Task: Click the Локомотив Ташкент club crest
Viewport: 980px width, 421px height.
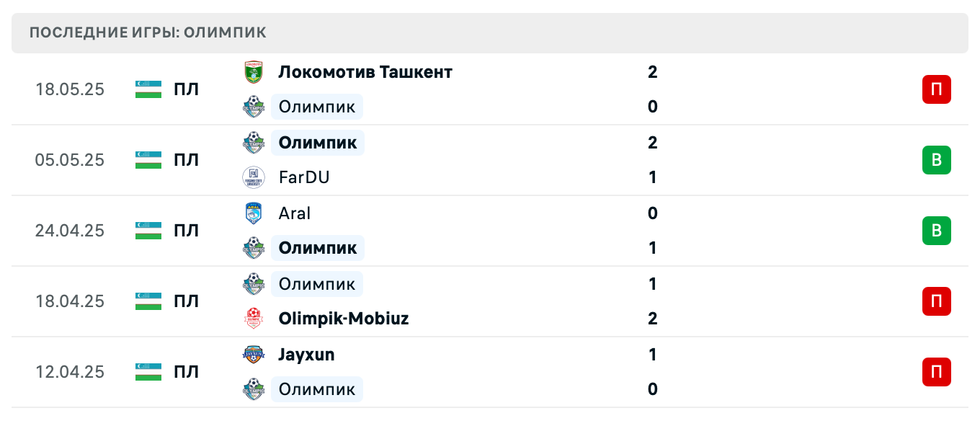Action: [x=253, y=72]
